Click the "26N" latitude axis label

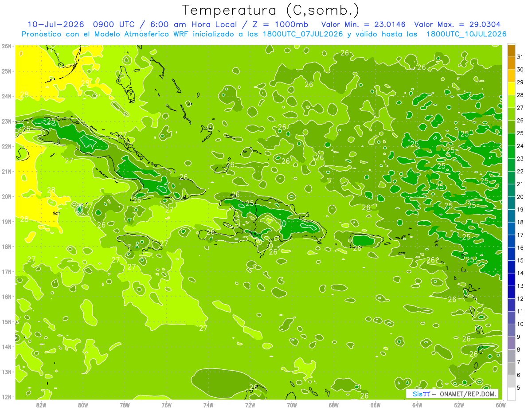point(7,46)
